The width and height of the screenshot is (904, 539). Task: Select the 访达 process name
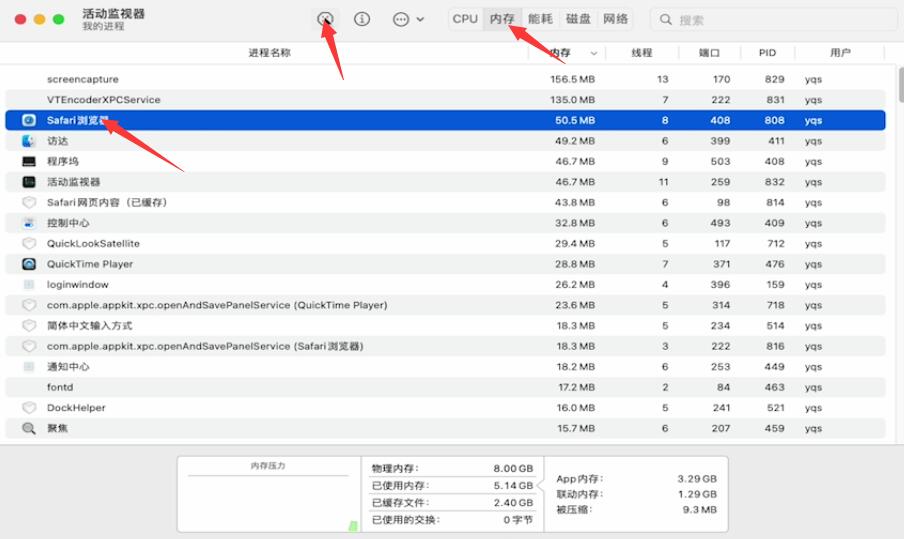click(58, 141)
